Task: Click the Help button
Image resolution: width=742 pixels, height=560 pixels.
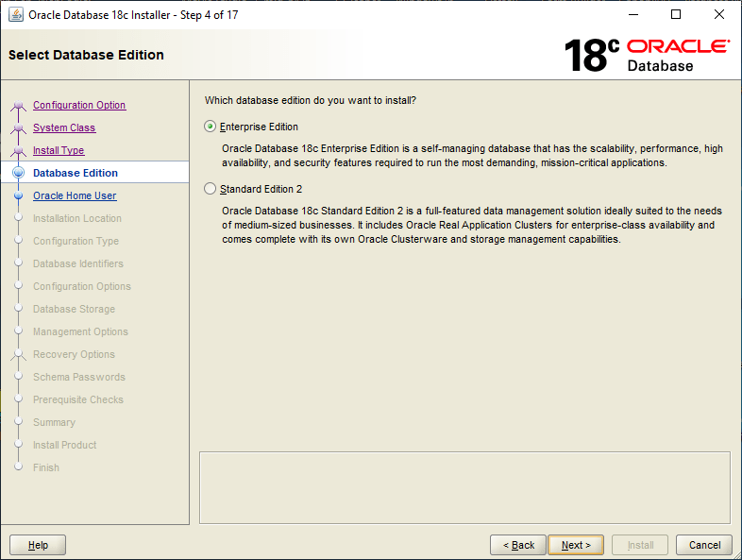Action: 38,545
